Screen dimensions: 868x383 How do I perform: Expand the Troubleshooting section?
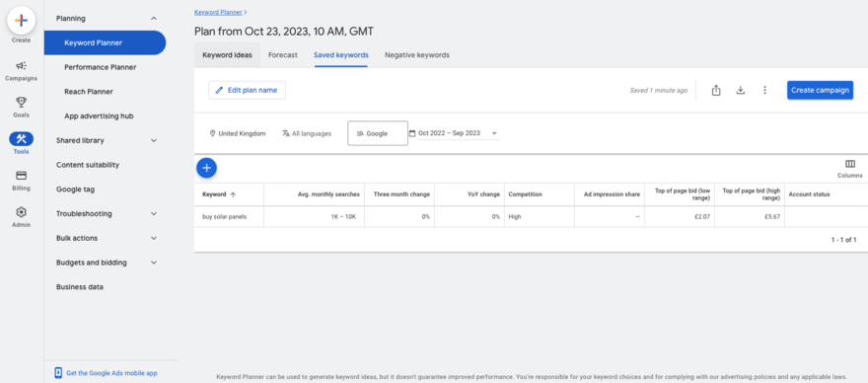coord(154,213)
